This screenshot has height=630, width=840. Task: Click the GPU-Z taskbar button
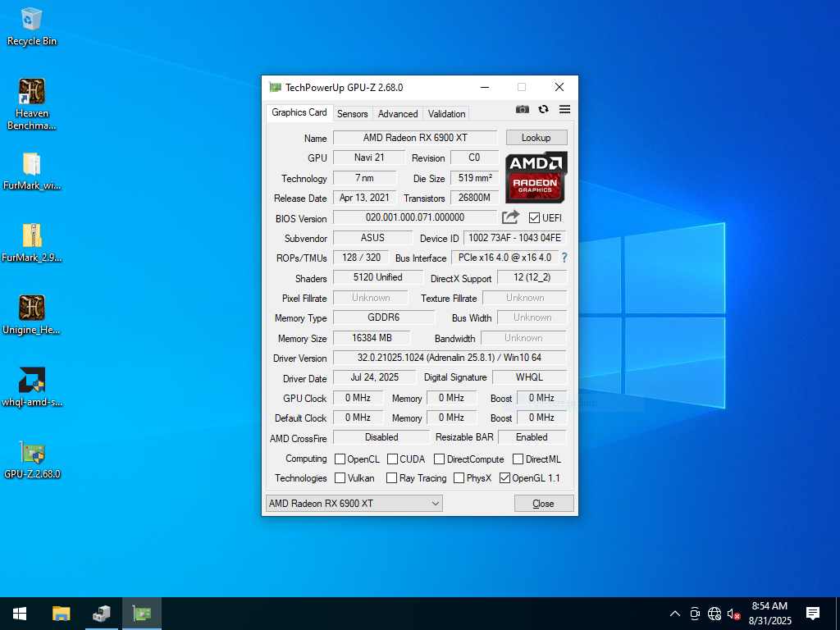(x=142, y=614)
